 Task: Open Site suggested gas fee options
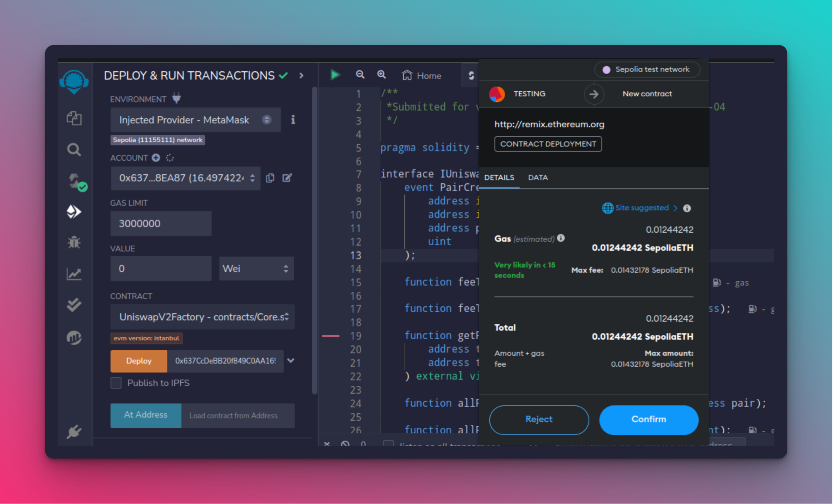point(640,208)
